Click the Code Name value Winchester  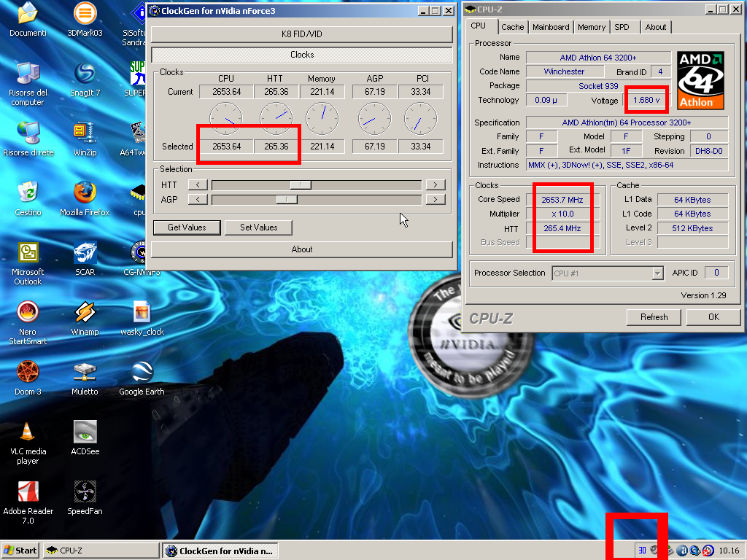565,72
